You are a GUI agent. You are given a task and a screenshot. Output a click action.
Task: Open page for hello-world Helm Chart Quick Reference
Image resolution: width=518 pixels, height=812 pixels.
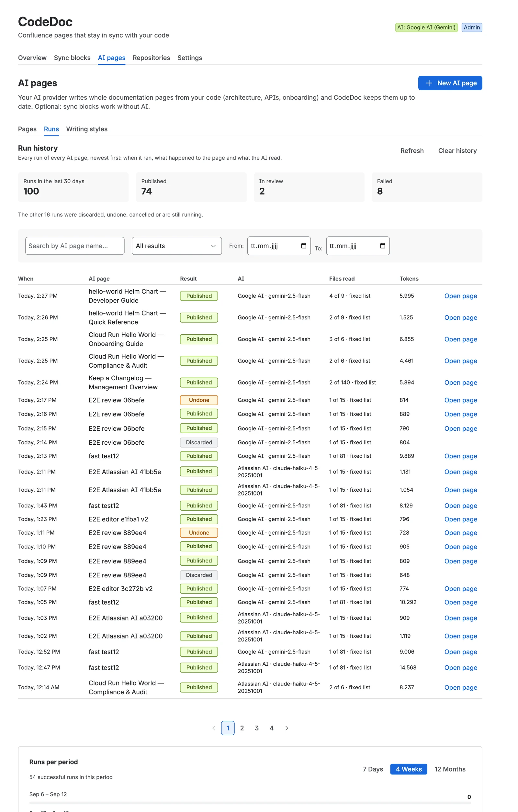(460, 318)
